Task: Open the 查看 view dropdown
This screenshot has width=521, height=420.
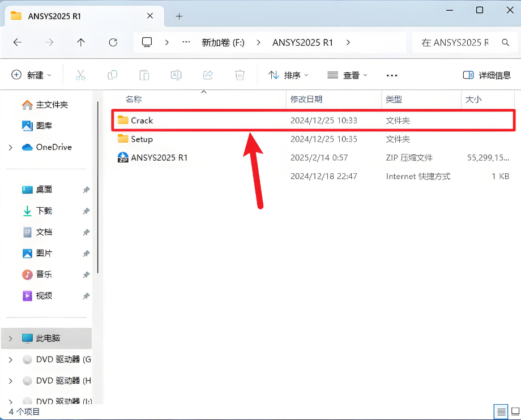Action: pos(347,75)
